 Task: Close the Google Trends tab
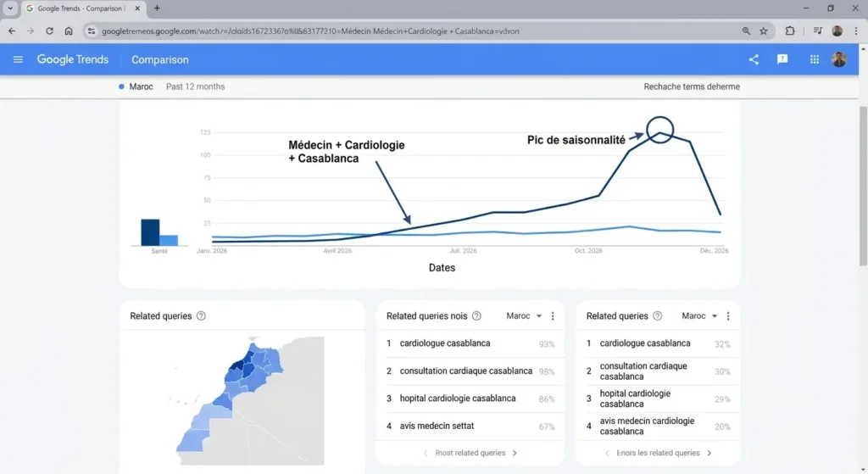pos(137,8)
